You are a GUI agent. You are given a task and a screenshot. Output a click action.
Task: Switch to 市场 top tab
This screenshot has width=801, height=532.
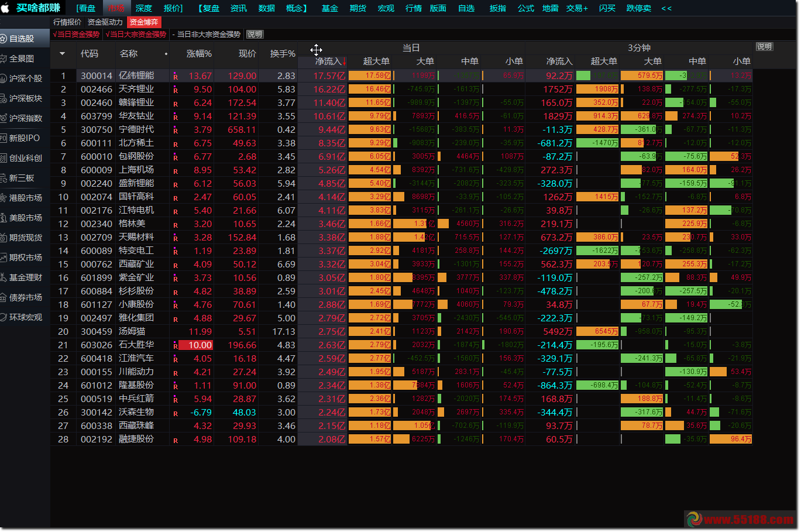pyautogui.click(x=116, y=8)
